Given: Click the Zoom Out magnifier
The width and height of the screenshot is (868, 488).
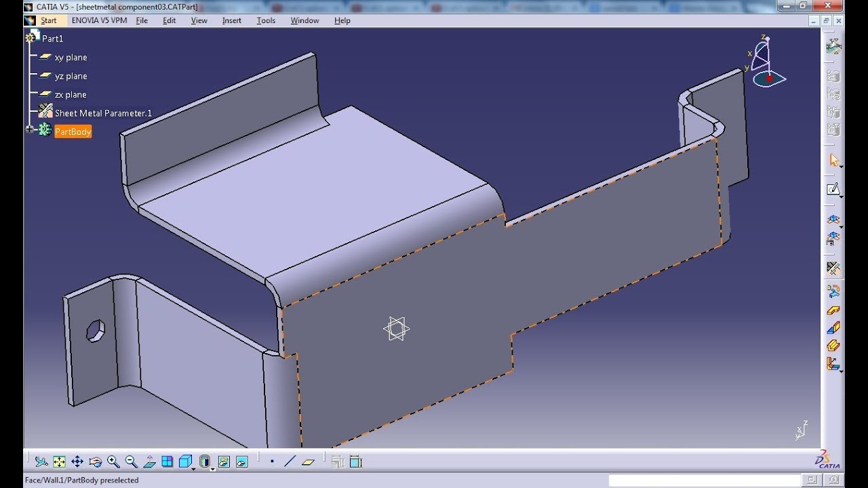Looking at the screenshot, I should click(x=132, y=462).
